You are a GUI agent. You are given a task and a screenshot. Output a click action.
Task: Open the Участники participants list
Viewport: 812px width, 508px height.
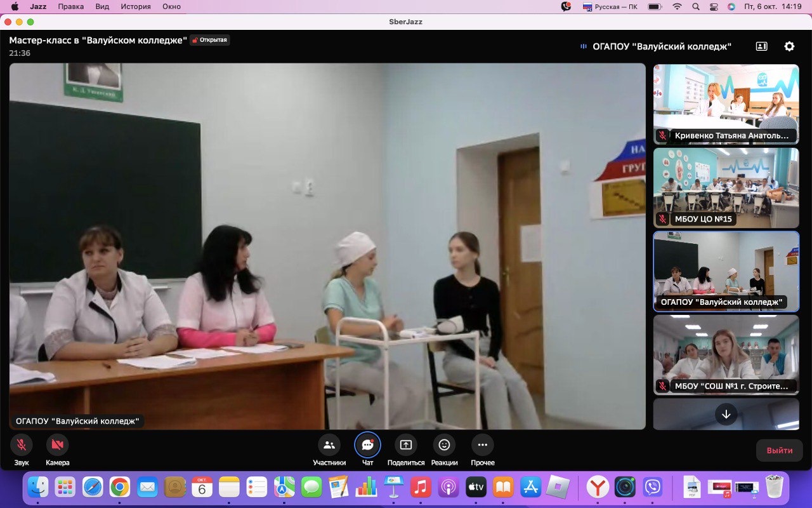[329, 444]
